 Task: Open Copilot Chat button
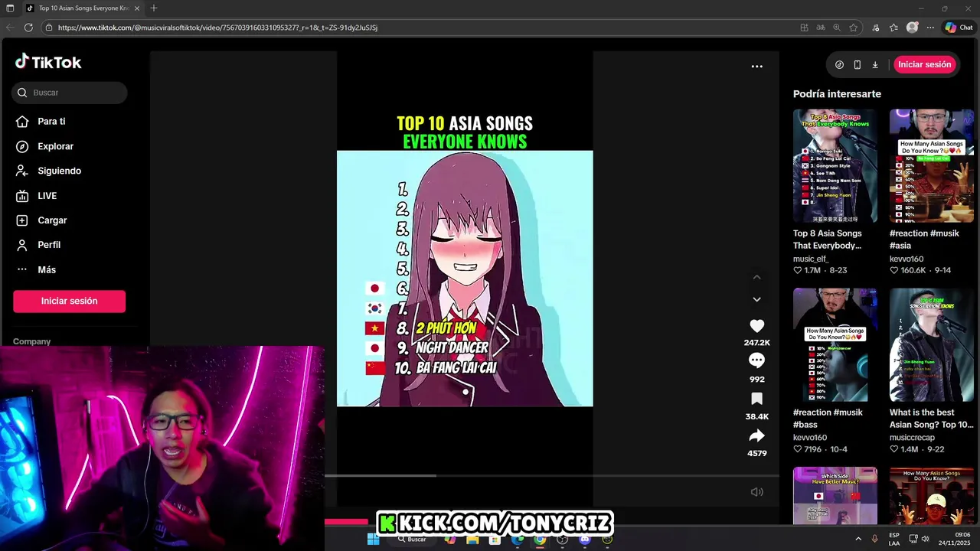959,28
